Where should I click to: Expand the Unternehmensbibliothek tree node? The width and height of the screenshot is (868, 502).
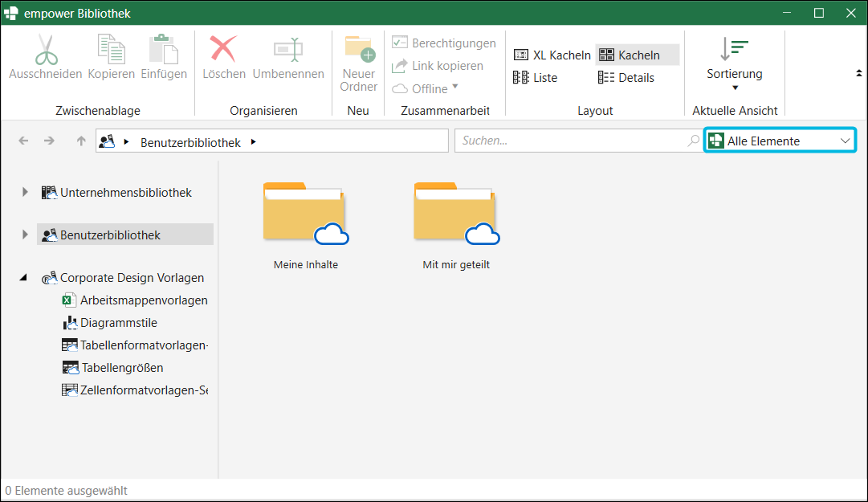pos(25,192)
